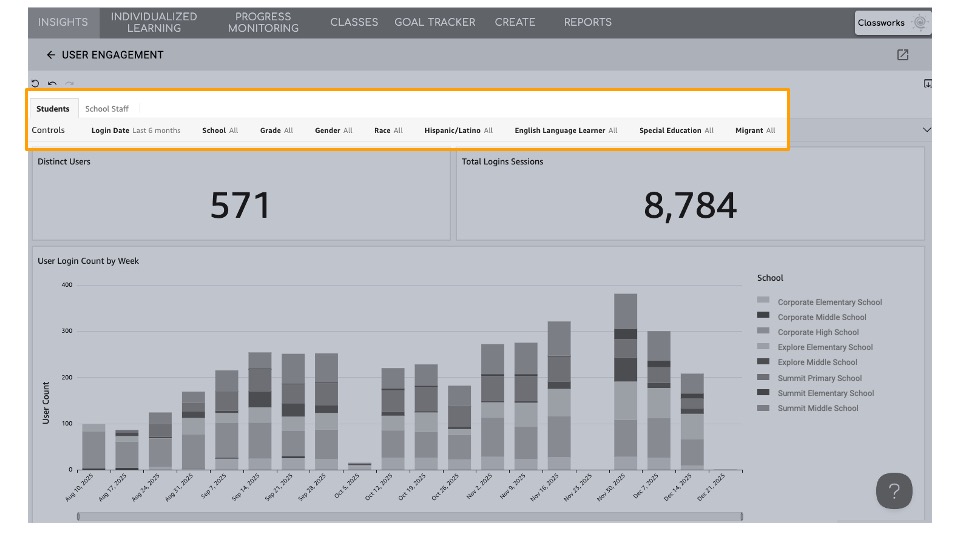Click the back arrow beside User Engagement
Image resolution: width=960 pixels, height=540 pixels.
pos(51,55)
